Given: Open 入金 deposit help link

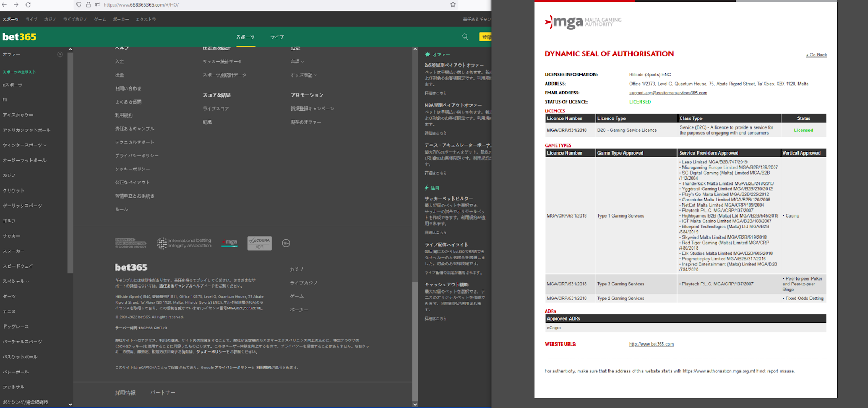Looking at the screenshot, I should point(119,62).
